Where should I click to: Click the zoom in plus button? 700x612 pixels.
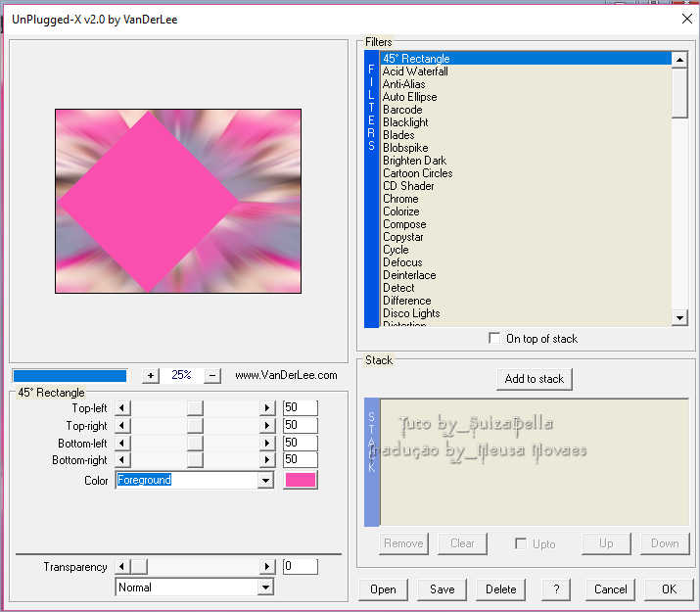pos(151,375)
